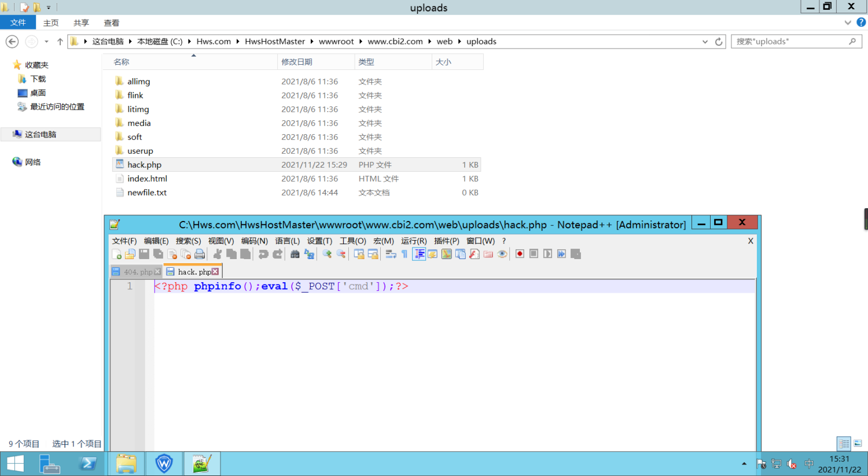Click the search uploads input field
The image size is (868, 476).
click(x=796, y=42)
